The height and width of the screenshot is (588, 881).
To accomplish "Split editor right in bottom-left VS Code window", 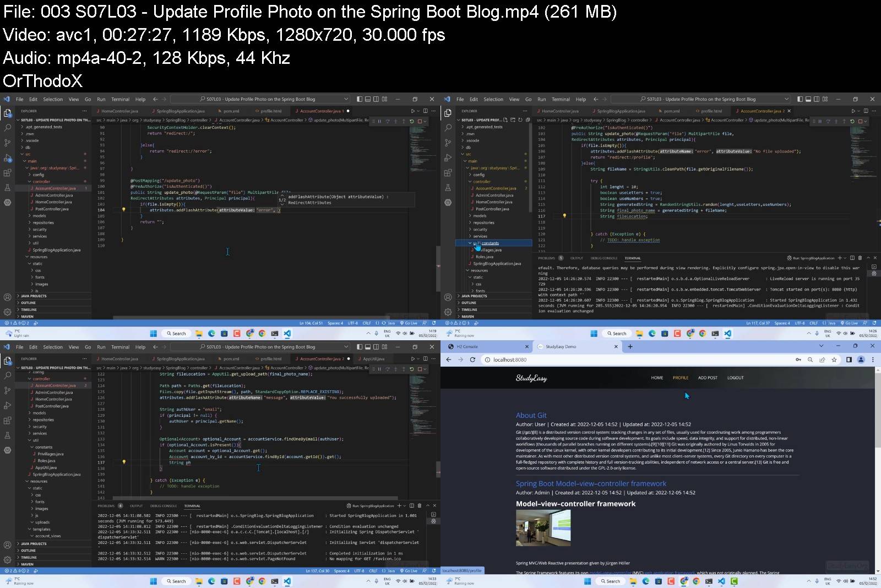I will pyautogui.click(x=427, y=359).
